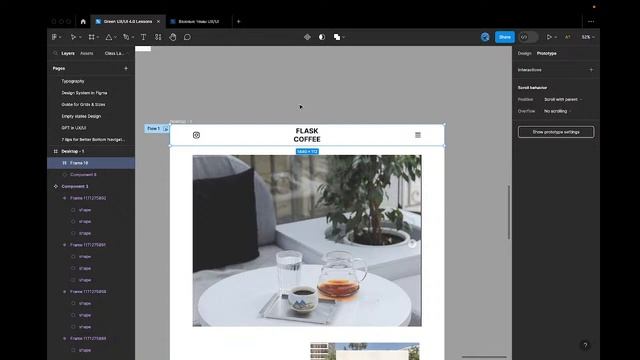Search layers with the magnifier icon
The image size is (640, 360).
[x=55, y=53]
